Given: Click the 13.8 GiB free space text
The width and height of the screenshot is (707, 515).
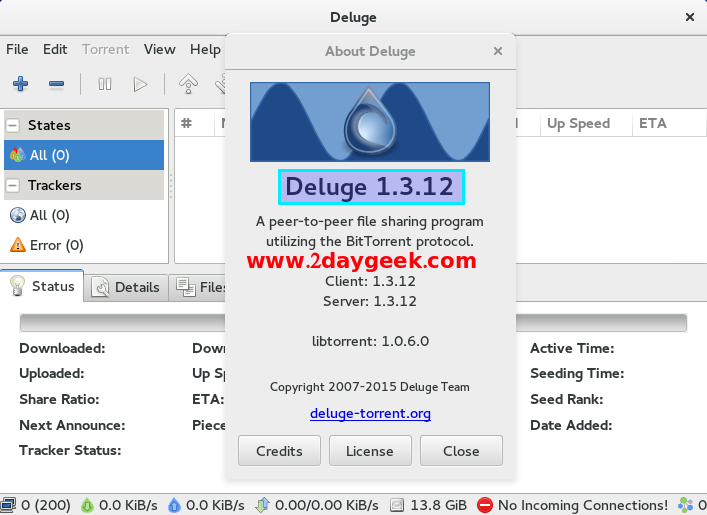Looking at the screenshot, I should (438, 505).
